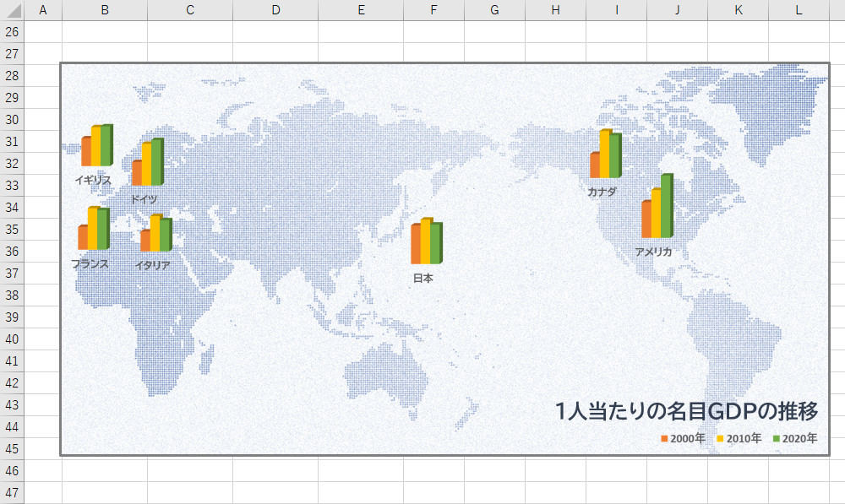Select row 36 header
This screenshot has width=845, height=504.
12,252
